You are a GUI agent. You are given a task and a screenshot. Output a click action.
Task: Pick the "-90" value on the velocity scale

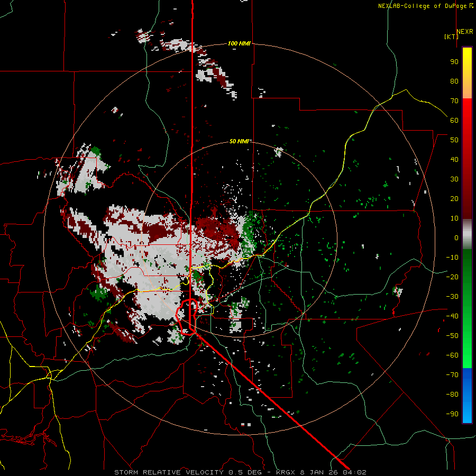tap(452, 414)
